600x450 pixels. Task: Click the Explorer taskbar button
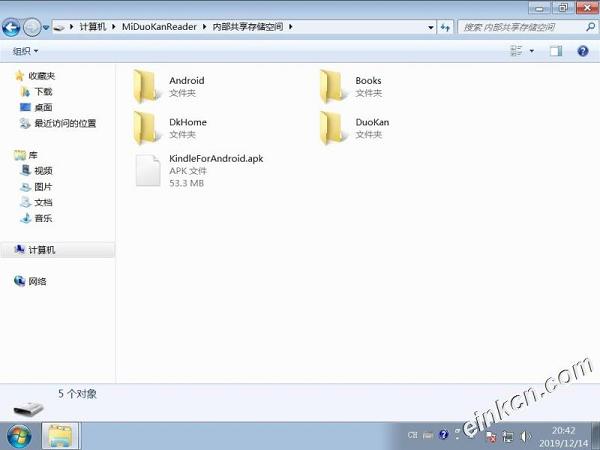tap(60, 436)
